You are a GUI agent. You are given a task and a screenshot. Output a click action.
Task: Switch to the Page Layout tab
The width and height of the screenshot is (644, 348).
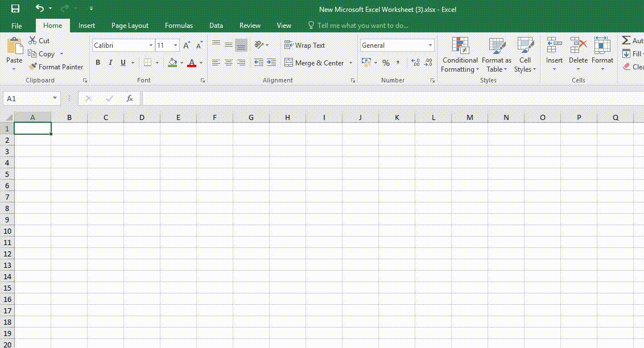click(130, 26)
